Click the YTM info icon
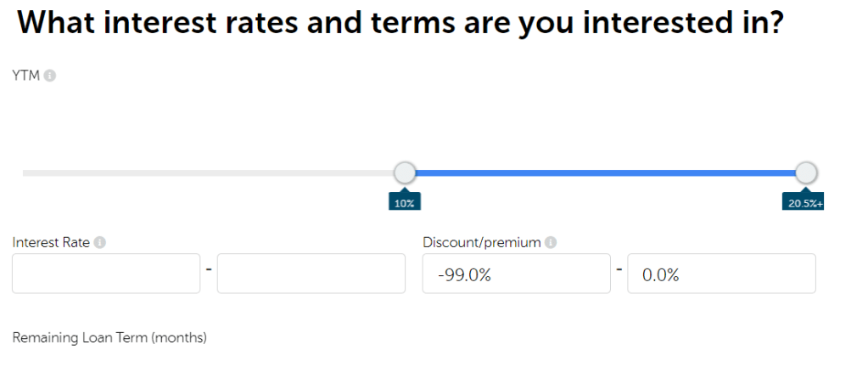This screenshot has height=384, width=868. click(50, 76)
